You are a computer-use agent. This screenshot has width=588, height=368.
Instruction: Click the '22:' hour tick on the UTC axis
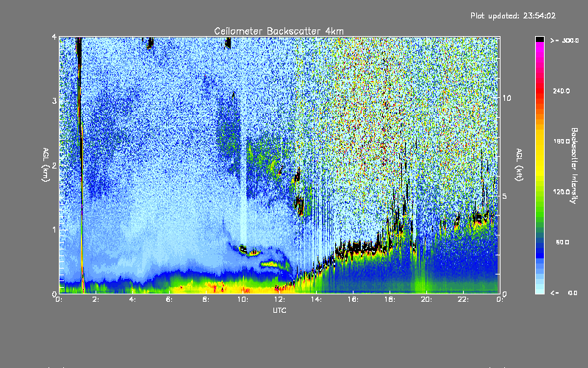(x=463, y=300)
